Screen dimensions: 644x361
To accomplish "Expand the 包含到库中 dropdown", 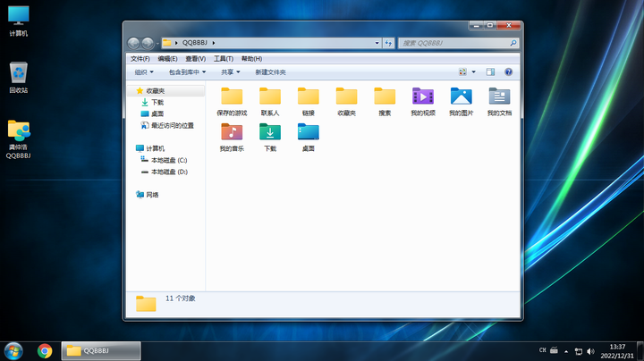I will [187, 72].
